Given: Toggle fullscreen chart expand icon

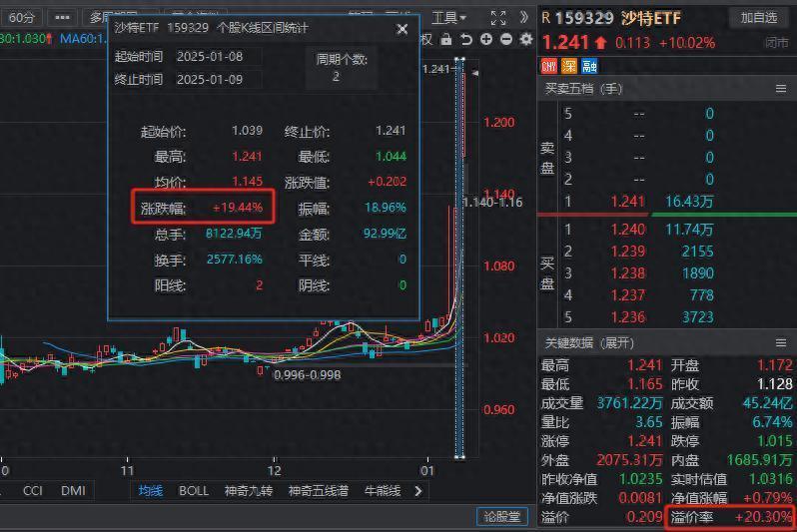Looking at the screenshot, I should point(498,18).
